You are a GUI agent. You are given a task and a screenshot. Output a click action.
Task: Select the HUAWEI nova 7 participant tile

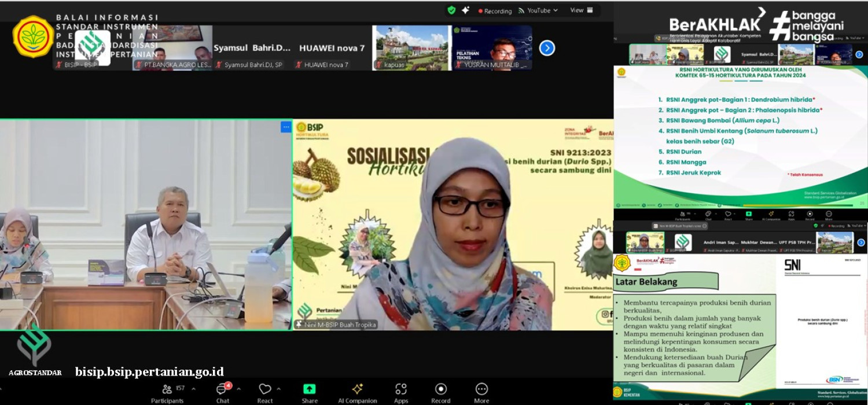click(x=332, y=48)
